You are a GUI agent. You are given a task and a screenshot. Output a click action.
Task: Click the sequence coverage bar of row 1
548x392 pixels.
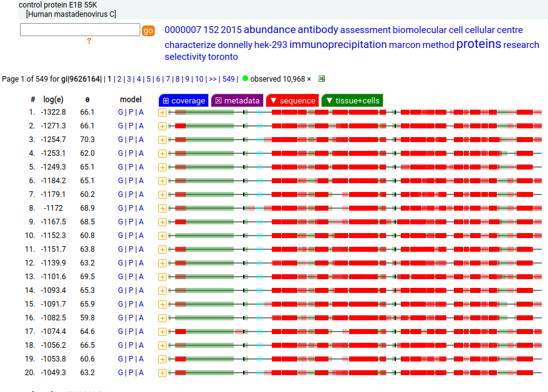coord(355,112)
